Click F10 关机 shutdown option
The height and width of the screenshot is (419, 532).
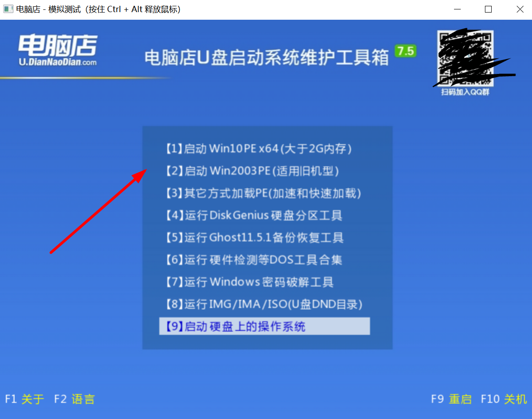pyautogui.click(x=504, y=399)
